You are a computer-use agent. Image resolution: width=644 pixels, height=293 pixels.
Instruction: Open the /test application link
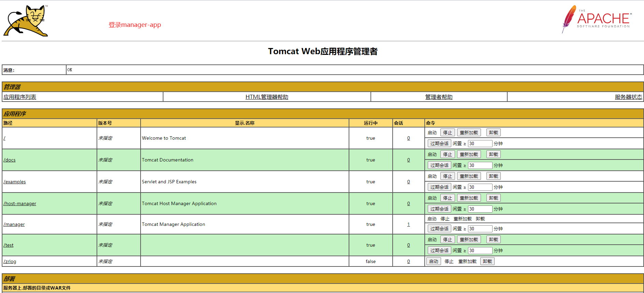pos(9,245)
